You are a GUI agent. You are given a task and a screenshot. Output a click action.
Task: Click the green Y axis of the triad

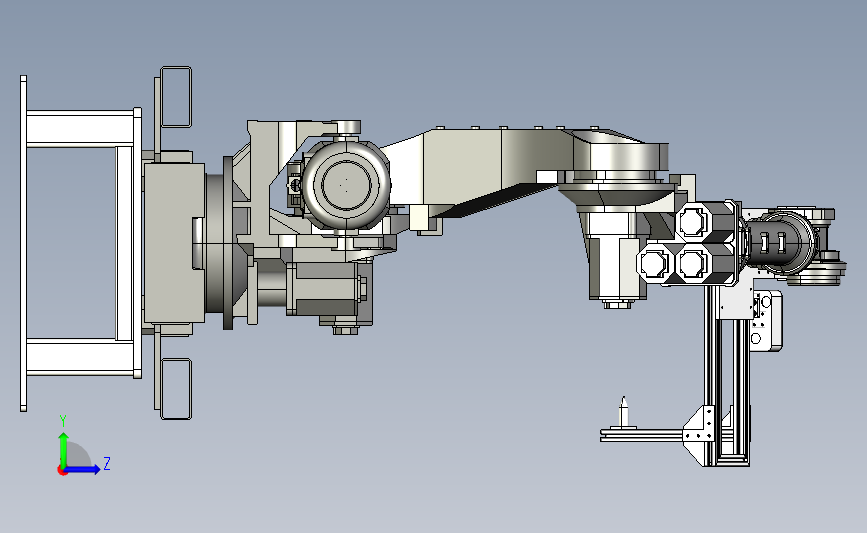pos(64,450)
